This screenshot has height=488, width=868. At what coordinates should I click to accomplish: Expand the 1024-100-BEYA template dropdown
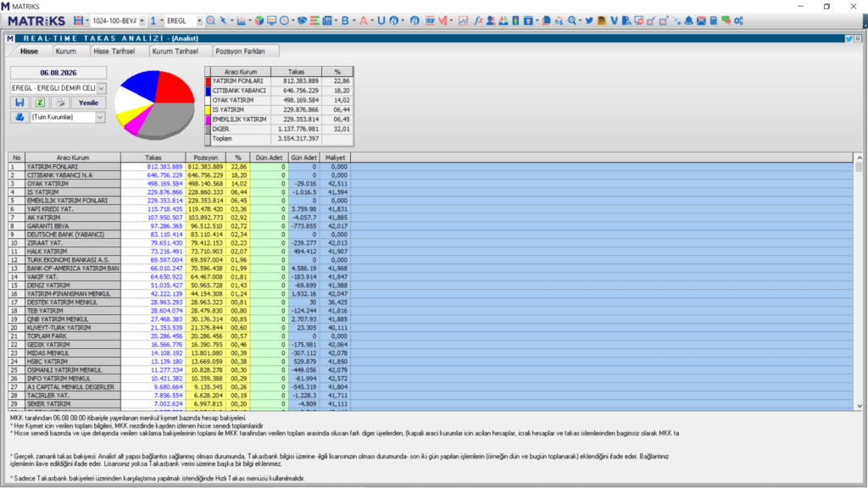coord(142,20)
